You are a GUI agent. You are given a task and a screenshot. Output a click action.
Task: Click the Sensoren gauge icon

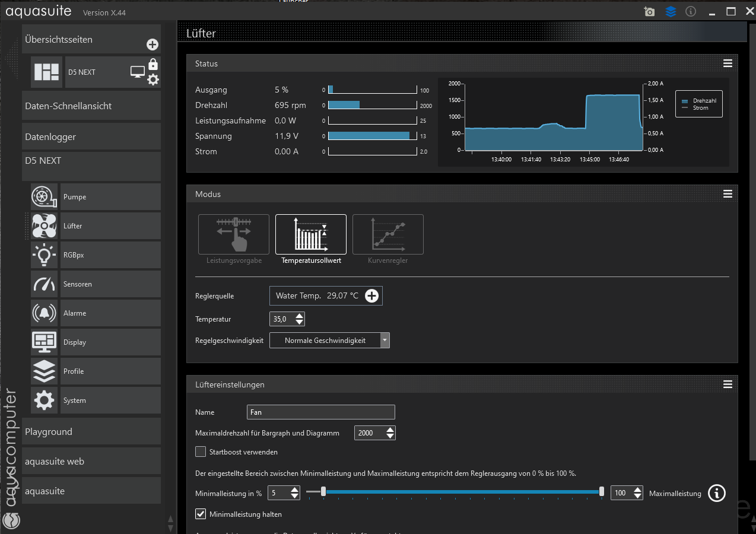[x=44, y=284]
